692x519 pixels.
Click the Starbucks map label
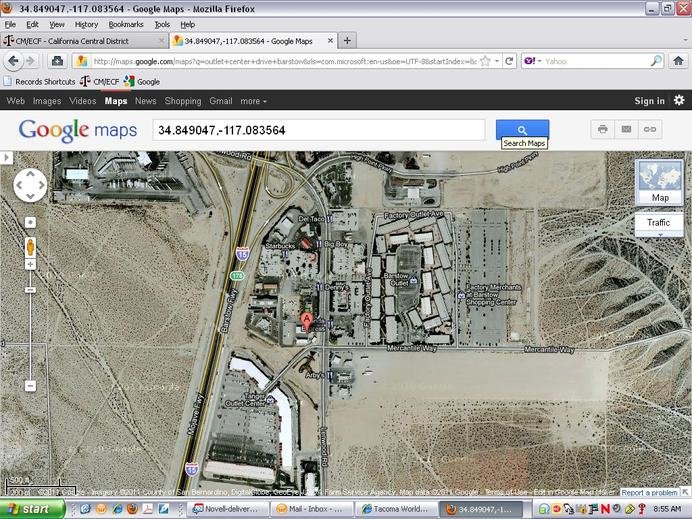tap(280, 246)
